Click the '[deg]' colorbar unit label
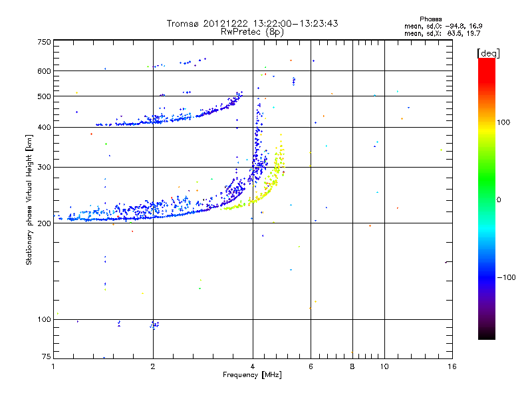The width and height of the screenshot is (532, 399). tap(488, 53)
